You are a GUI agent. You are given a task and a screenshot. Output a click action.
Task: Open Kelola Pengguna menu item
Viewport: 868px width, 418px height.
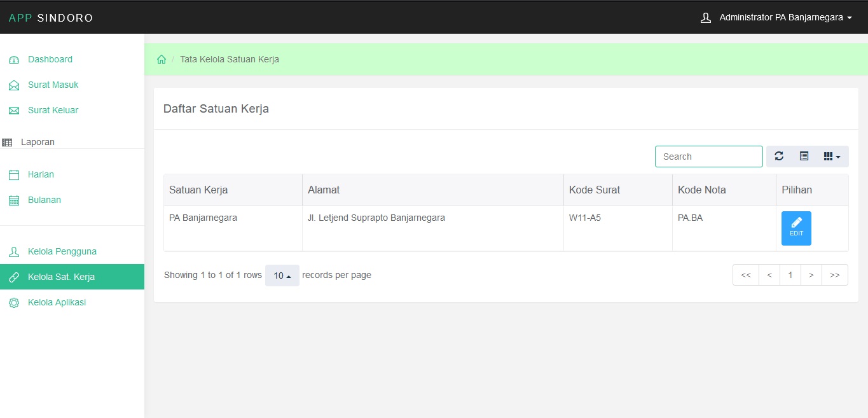62,251
